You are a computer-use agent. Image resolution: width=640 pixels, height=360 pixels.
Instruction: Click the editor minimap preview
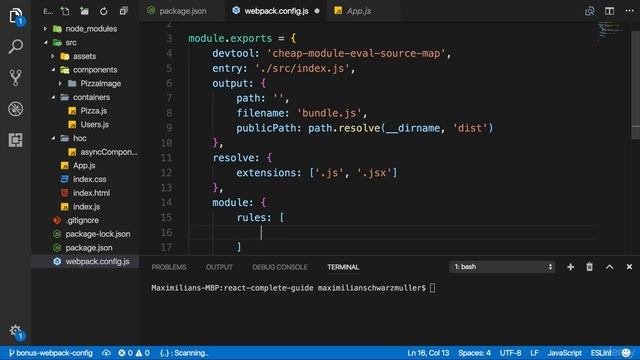(609, 31)
